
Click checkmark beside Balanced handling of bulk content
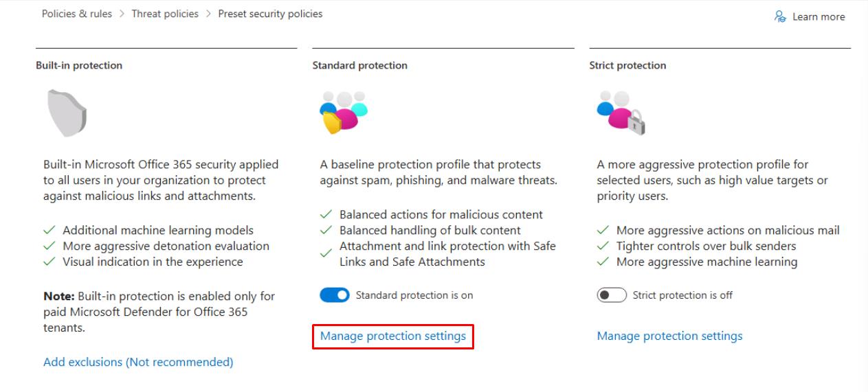point(326,231)
